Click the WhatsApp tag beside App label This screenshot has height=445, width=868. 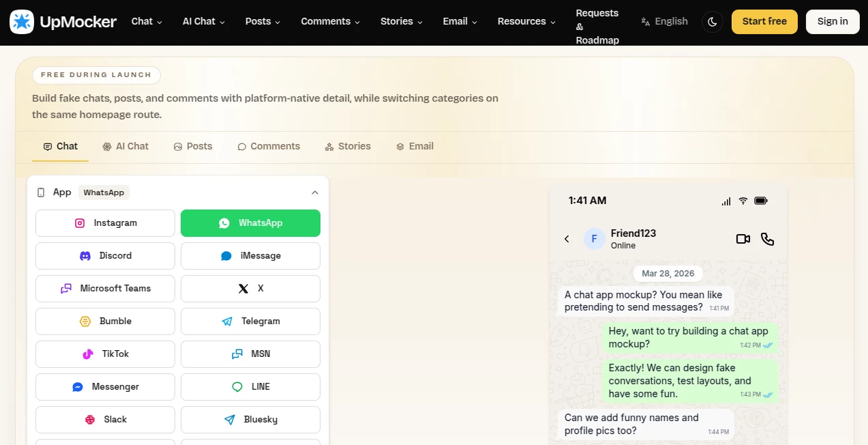pyautogui.click(x=104, y=192)
